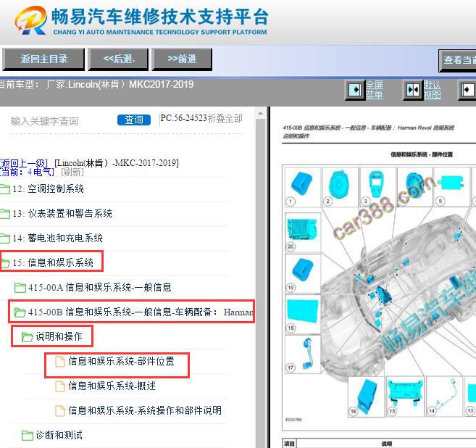Click component thumbnail number 15

point(406,397)
